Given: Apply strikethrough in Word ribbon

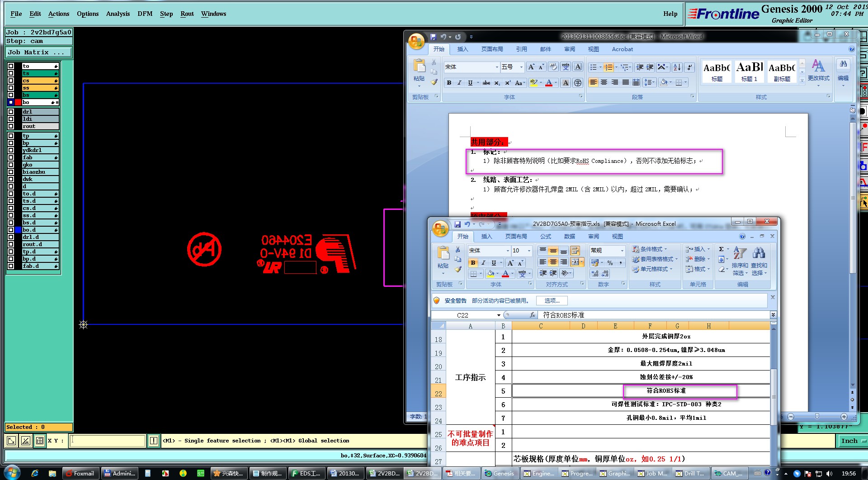Looking at the screenshot, I should (x=486, y=83).
